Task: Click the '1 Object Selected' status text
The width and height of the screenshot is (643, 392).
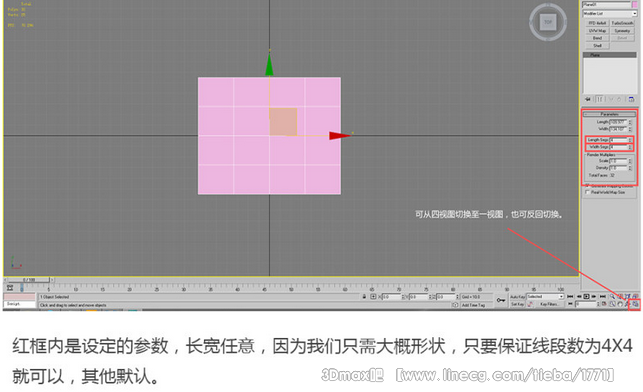Action: pyautogui.click(x=55, y=297)
